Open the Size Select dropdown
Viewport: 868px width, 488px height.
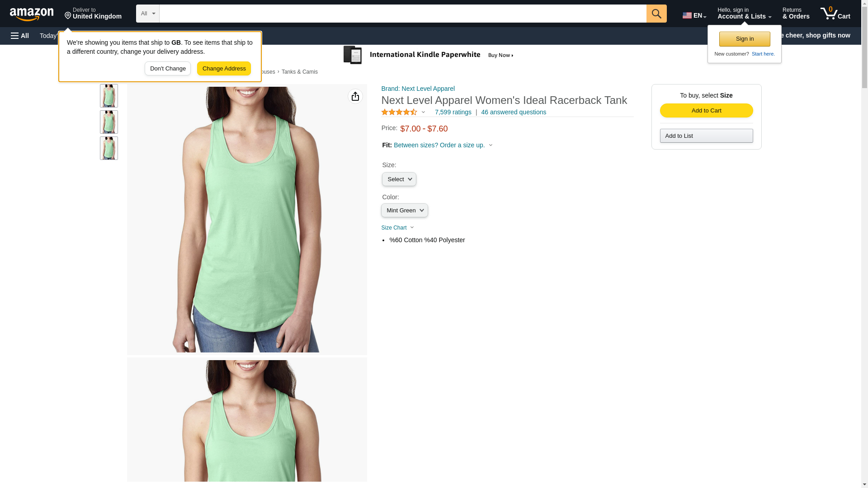399,179
